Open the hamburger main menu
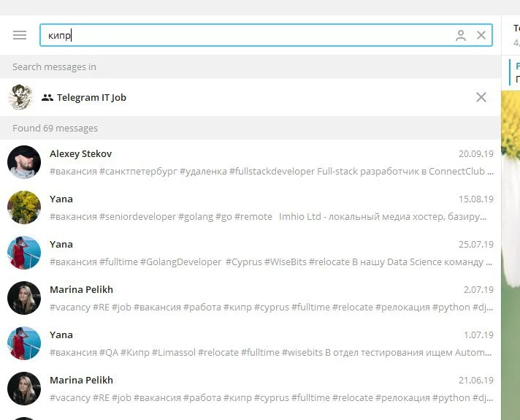 coord(20,35)
